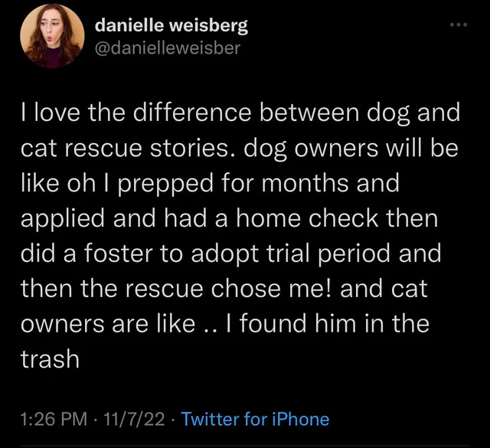Click the 1:26 PM timestamp
This screenshot has width=490, height=448.
click(54, 419)
